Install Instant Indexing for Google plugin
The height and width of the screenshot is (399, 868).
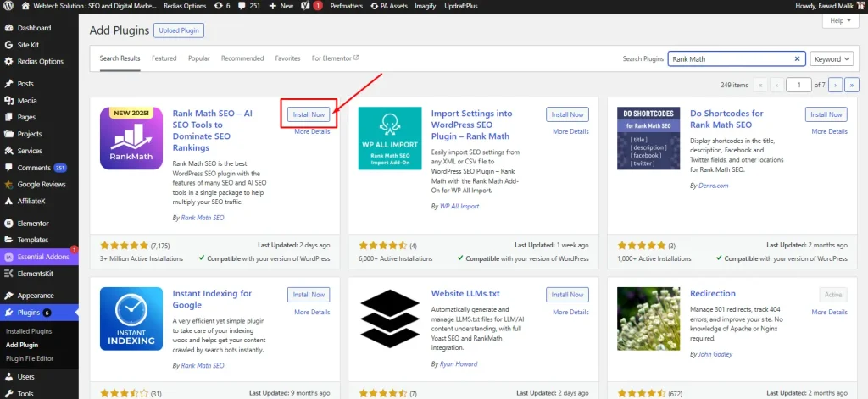coord(309,295)
